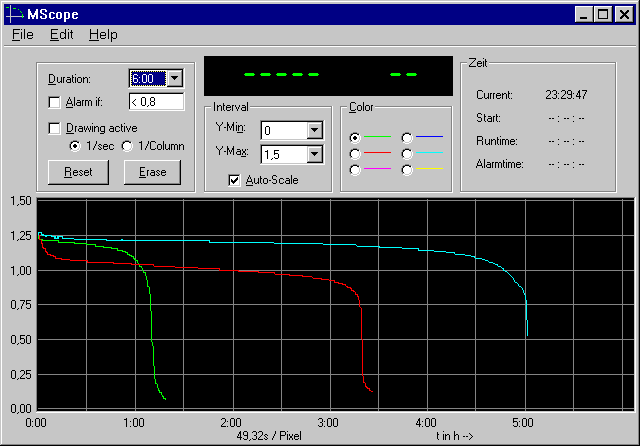The image size is (640, 446).
Task: Click the 0,75 Y-axis label
Action: pyautogui.click(x=21, y=305)
